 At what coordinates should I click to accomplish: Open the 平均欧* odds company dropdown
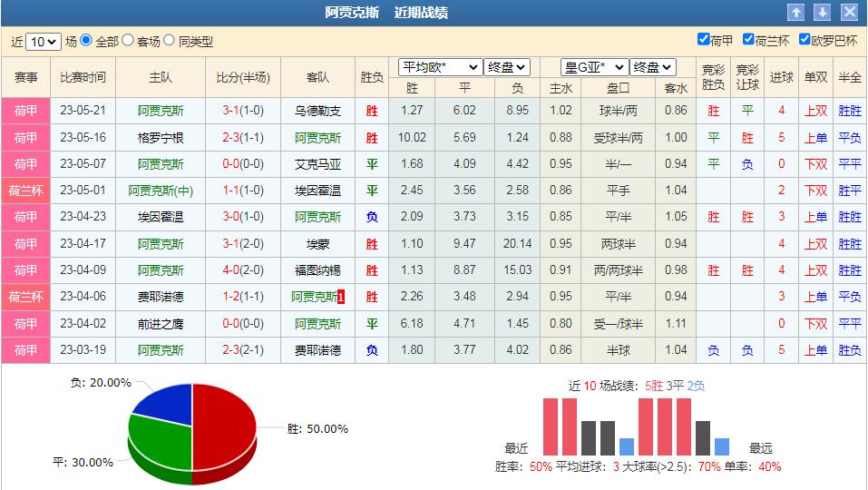coord(440,67)
